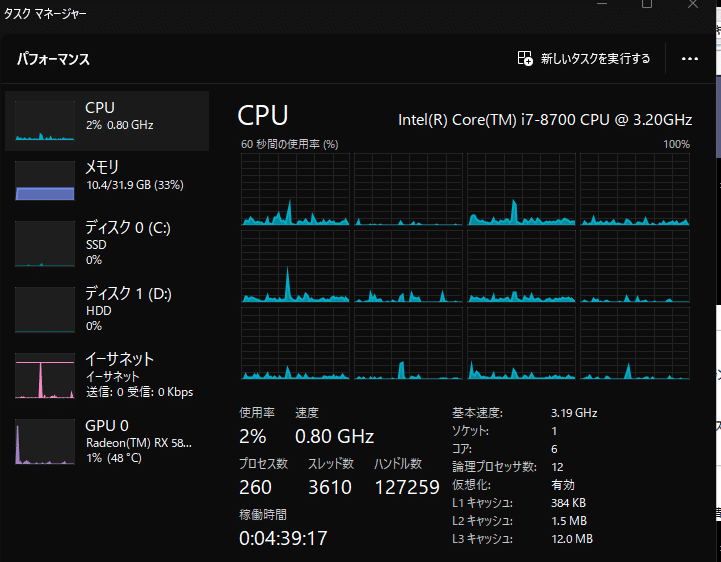The width and height of the screenshot is (721, 562).
Task: Open ディスク 0 (C:) SSD performance view
Action: click(107, 241)
